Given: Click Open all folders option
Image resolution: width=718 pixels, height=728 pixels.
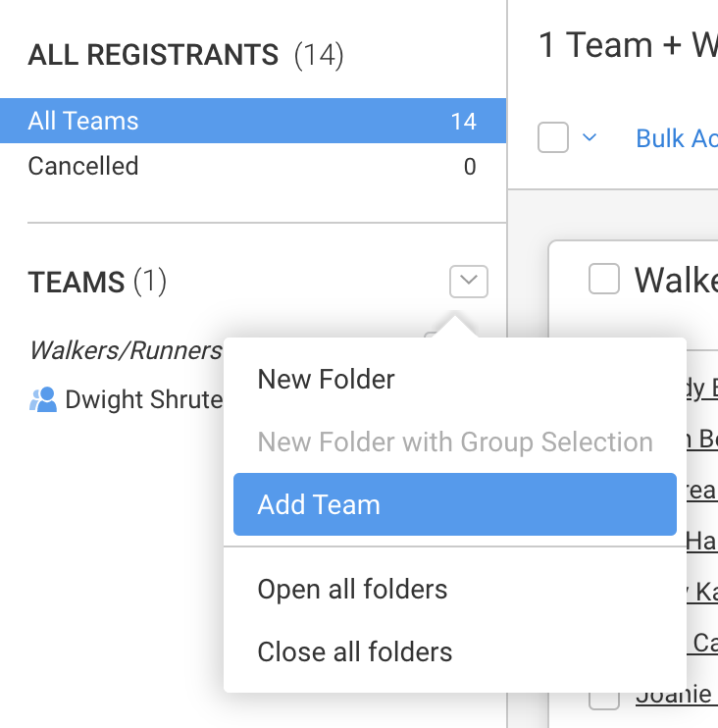Looking at the screenshot, I should point(352,589).
